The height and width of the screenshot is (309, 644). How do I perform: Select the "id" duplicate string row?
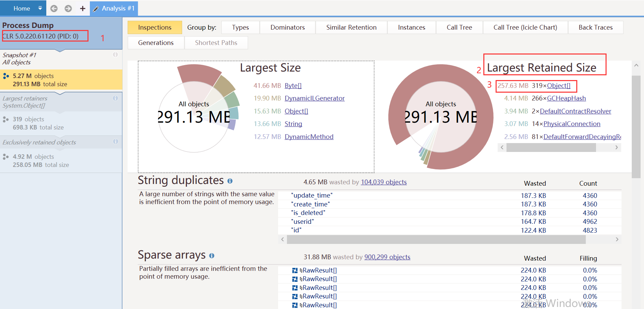tap(450, 230)
